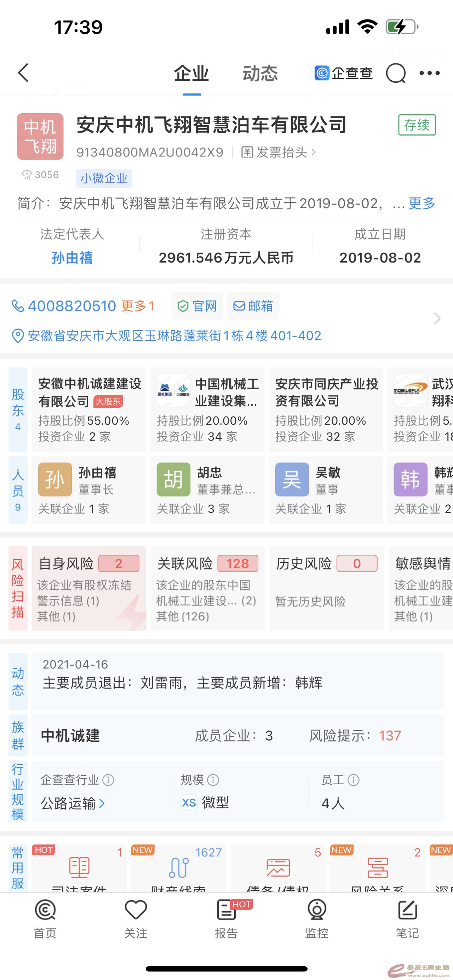The height and width of the screenshot is (980, 453).
Task: Open the three-dot more menu
Action: click(x=429, y=73)
